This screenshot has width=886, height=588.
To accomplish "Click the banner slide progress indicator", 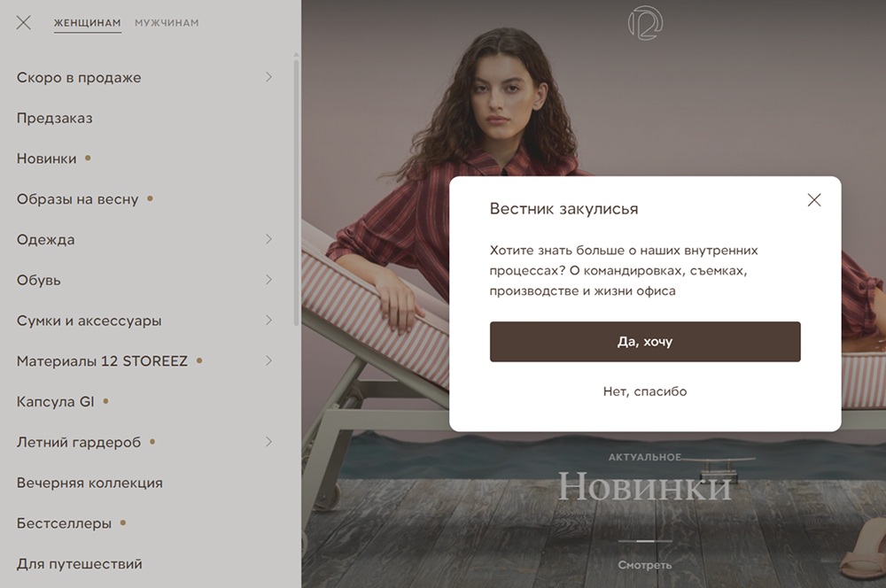I will point(645,541).
